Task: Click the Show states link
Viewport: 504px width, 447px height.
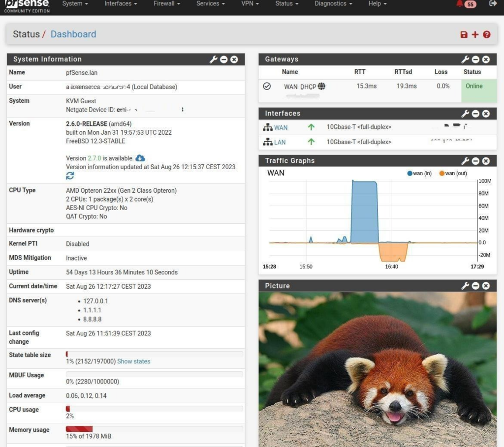Action: 133,361
